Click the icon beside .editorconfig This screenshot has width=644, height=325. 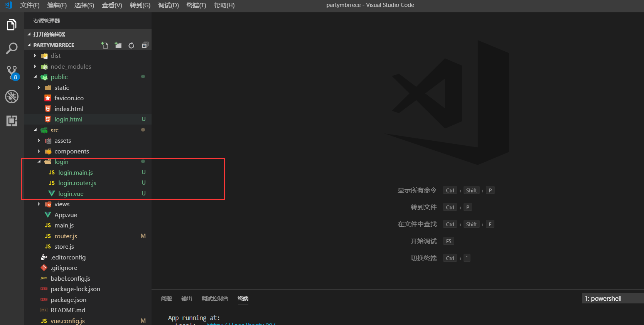[44, 257]
